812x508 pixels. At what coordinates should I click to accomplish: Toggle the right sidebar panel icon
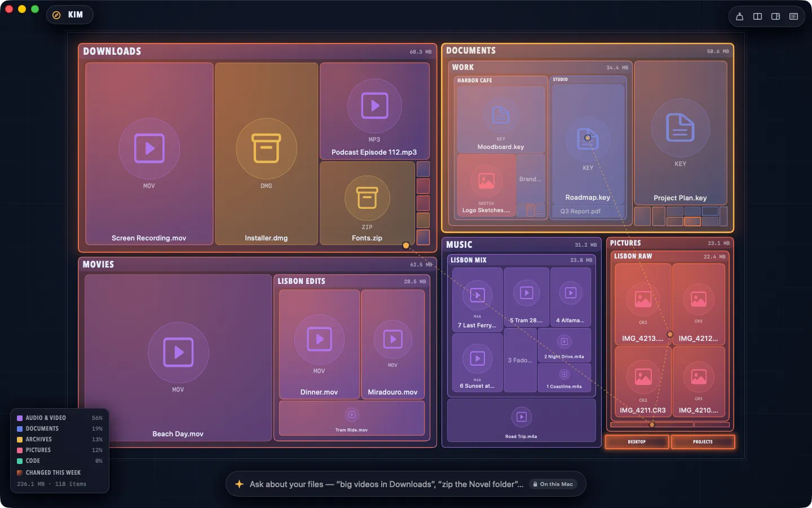[x=776, y=16]
